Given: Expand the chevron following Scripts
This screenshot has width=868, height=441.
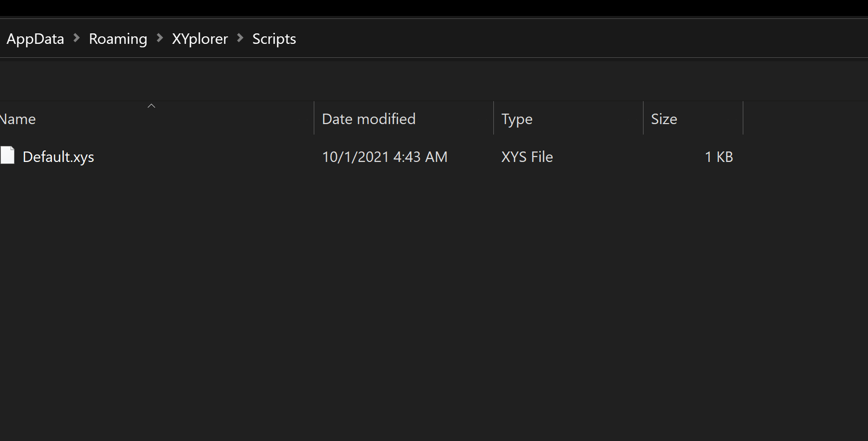Looking at the screenshot, I should click(x=309, y=38).
